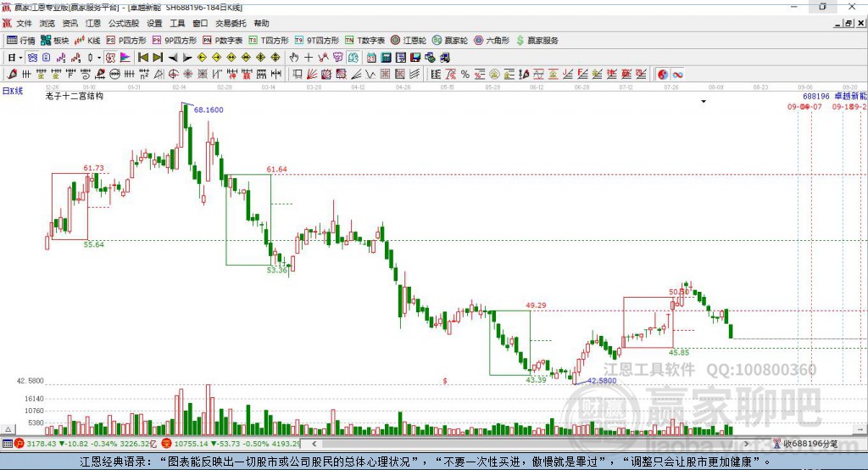Expand the candlestick style dropdown arrow
The height and width of the screenshot is (470, 868).
(99, 58)
